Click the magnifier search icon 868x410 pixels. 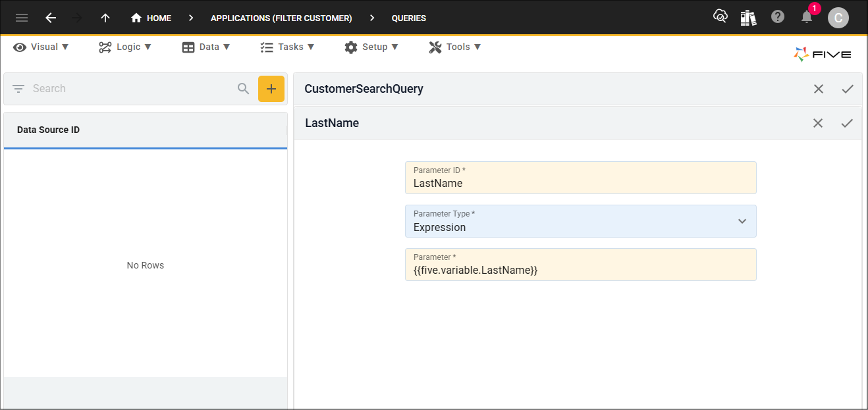click(244, 89)
